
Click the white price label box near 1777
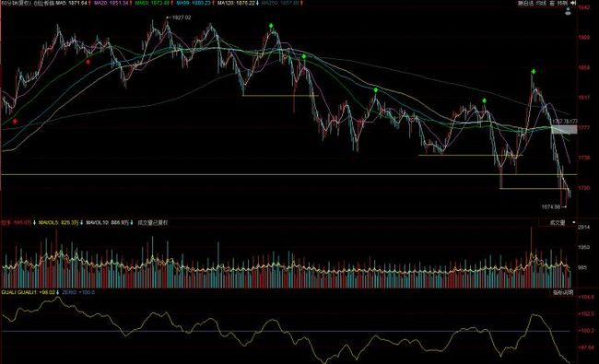(x=564, y=130)
